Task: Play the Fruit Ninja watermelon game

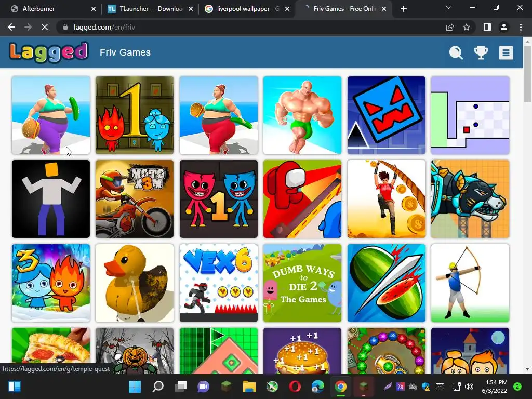Action: pos(386,283)
